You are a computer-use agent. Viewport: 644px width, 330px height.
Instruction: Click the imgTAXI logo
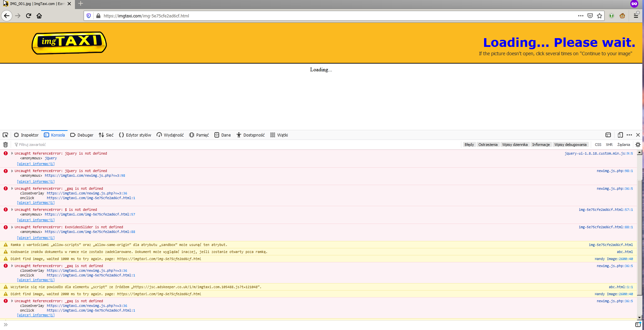[69, 43]
